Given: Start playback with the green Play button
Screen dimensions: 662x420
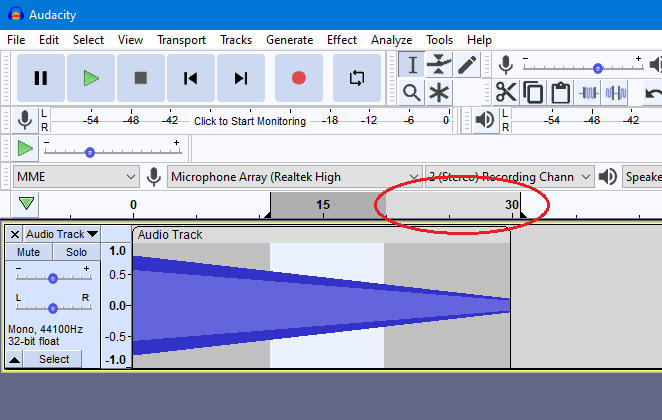Looking at the screenshot, I should [x=91, y=78].
